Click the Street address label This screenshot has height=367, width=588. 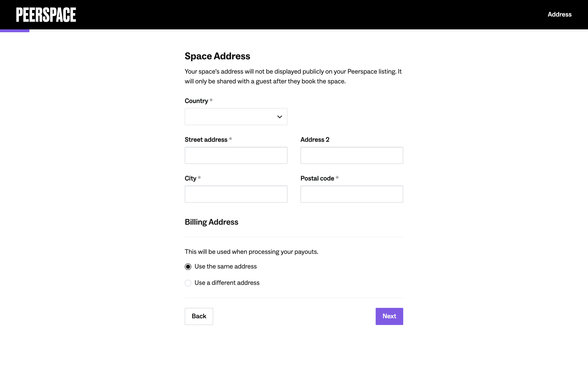tap(206, 140)
